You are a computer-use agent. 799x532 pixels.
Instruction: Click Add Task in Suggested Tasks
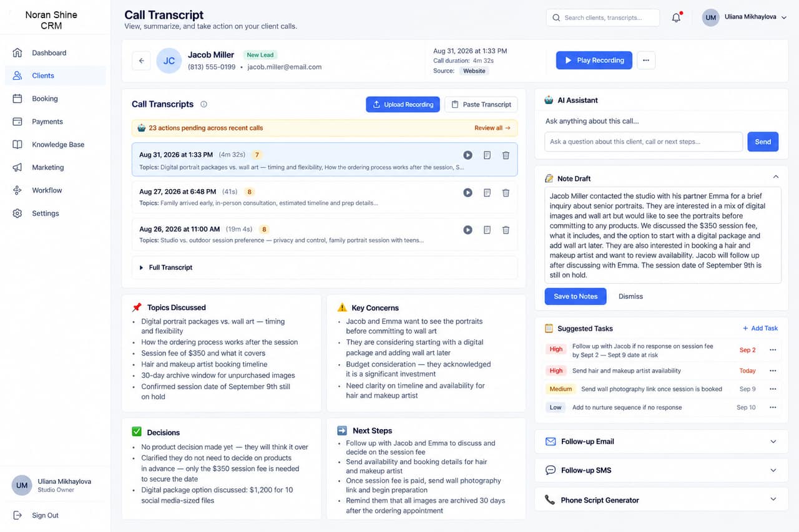tap(760, 329)
